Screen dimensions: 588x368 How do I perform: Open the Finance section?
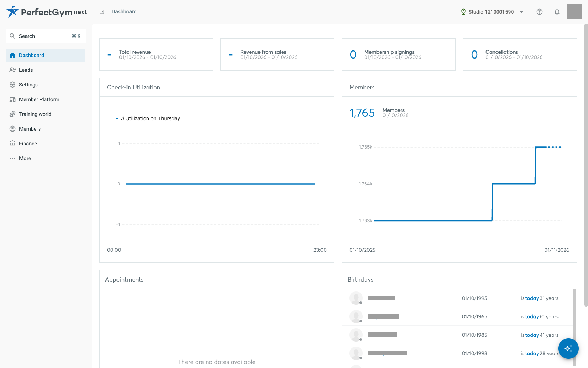(46, 144)
